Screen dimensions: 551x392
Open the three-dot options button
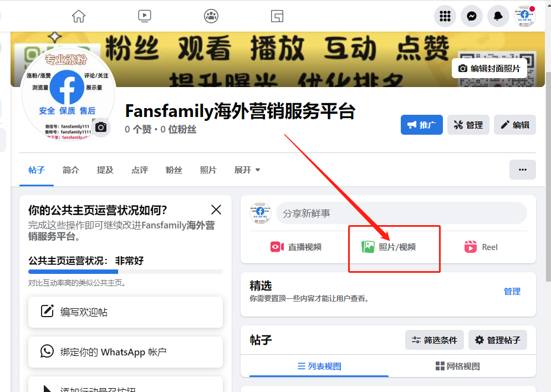pos(523,170)
